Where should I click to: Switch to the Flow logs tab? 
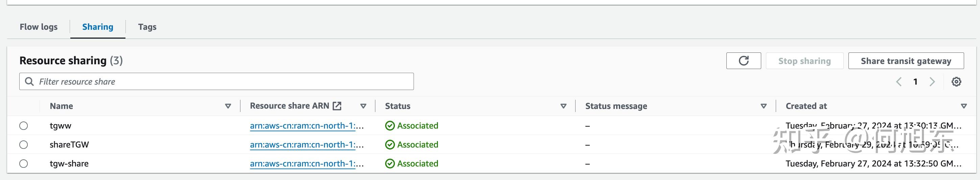tap(39, 27)
